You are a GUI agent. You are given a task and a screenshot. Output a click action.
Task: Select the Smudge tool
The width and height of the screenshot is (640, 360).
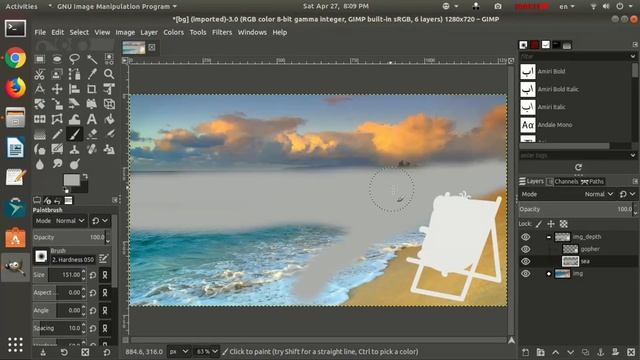pos(57,164)
